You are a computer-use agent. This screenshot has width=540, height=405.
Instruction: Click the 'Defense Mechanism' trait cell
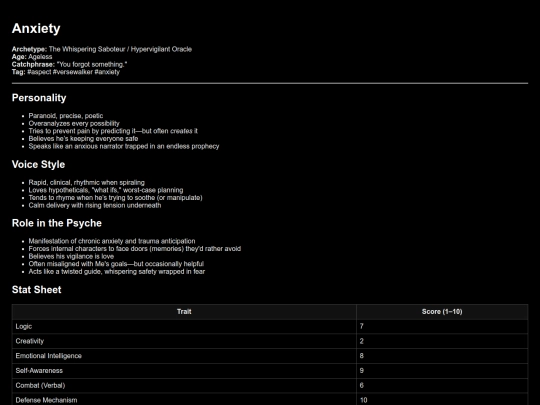[x=184, y=399]
